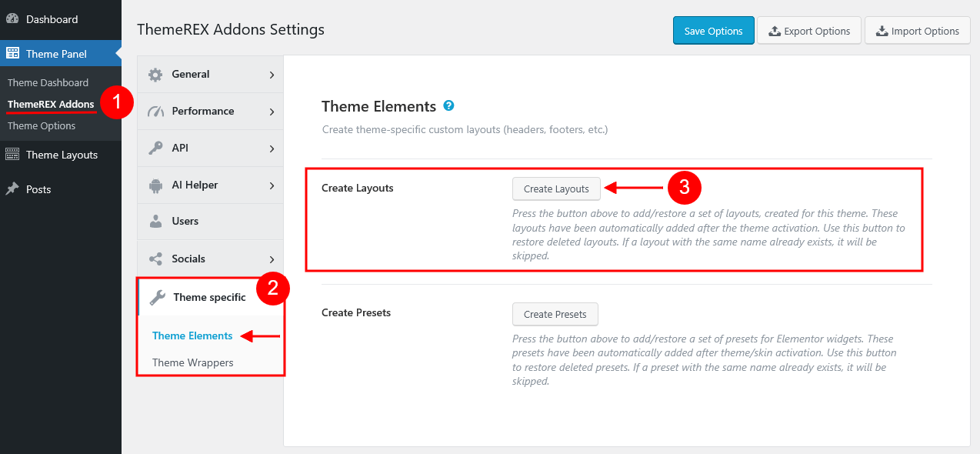Expand the AI Helper section chevron
The image size is (980, 454).
pos(272,185)
